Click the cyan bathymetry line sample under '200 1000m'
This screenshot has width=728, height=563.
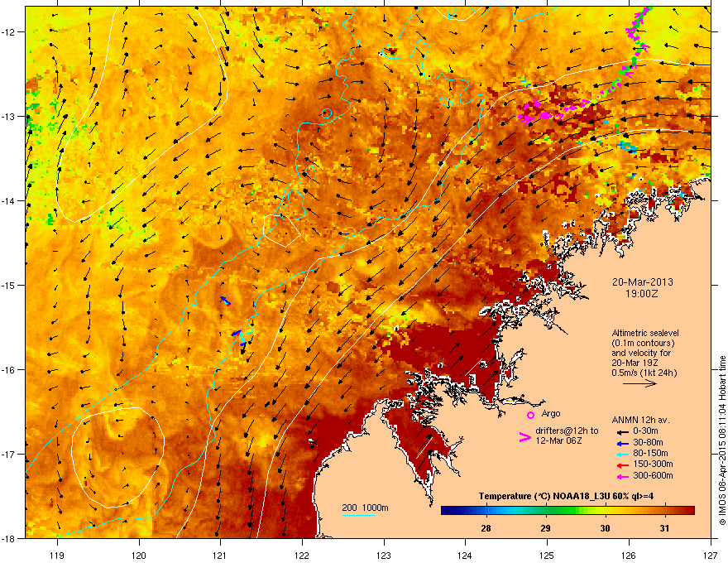[358, 515]
